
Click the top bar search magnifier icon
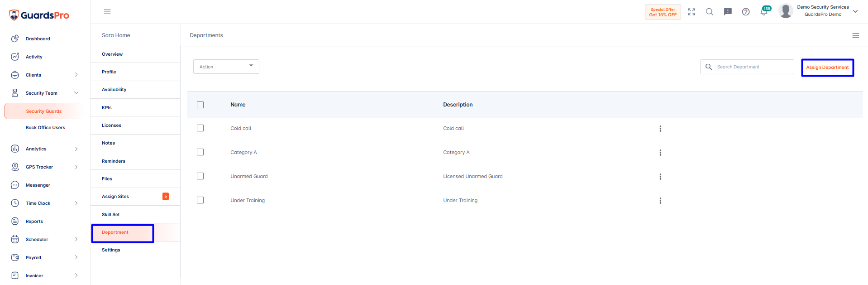tap(710, 12)
